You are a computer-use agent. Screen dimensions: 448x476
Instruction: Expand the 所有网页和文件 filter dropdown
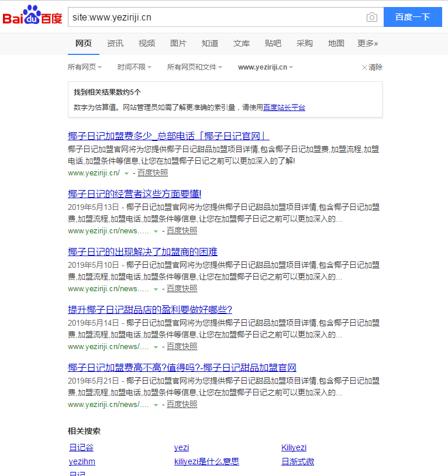click(x=195, y=67)
